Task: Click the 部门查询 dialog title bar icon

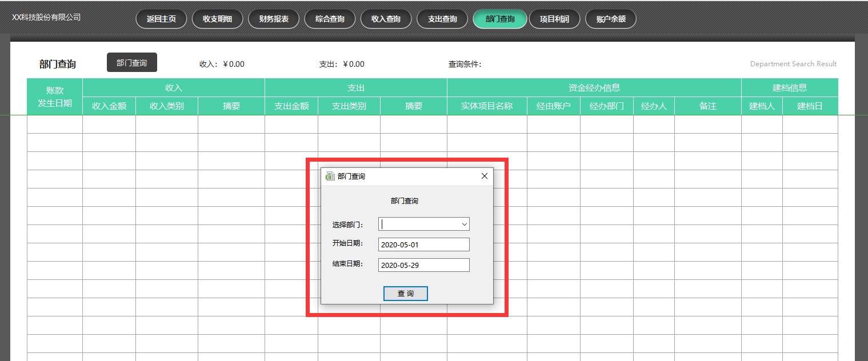Action: click(330, 176)
